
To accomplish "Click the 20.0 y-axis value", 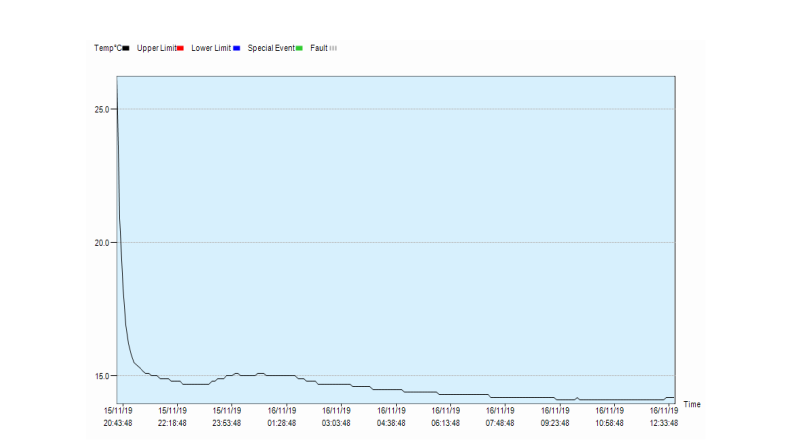I will [x=102, y=242].
